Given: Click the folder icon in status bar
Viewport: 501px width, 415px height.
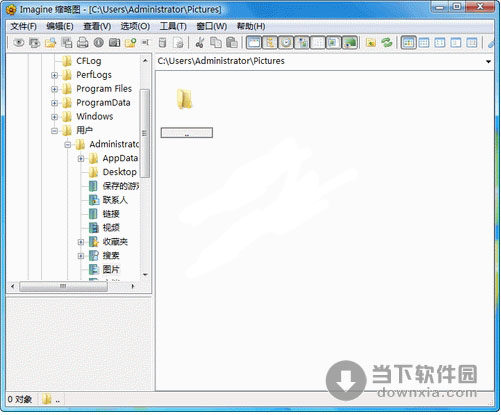Looking at the screenshot, I should (x=47, y=399).
